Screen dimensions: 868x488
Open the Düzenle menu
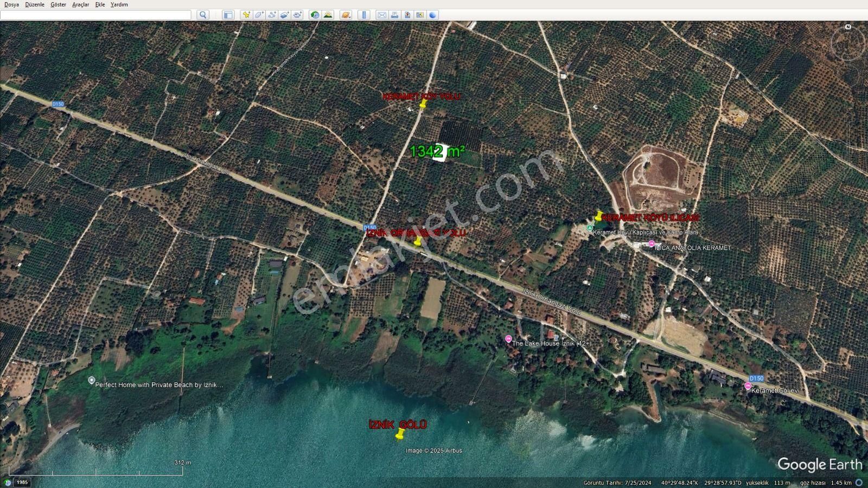pos(35,4)
